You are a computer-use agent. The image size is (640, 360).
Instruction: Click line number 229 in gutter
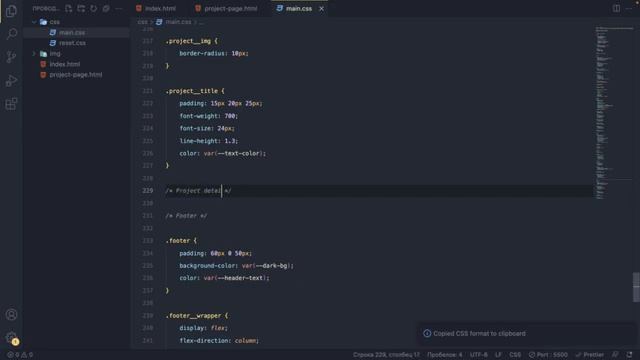click(x=147, y=191)
